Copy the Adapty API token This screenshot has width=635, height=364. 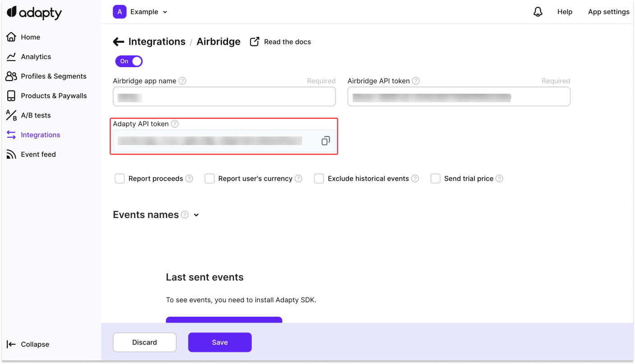pyautogui.click(x=326, y=141)
